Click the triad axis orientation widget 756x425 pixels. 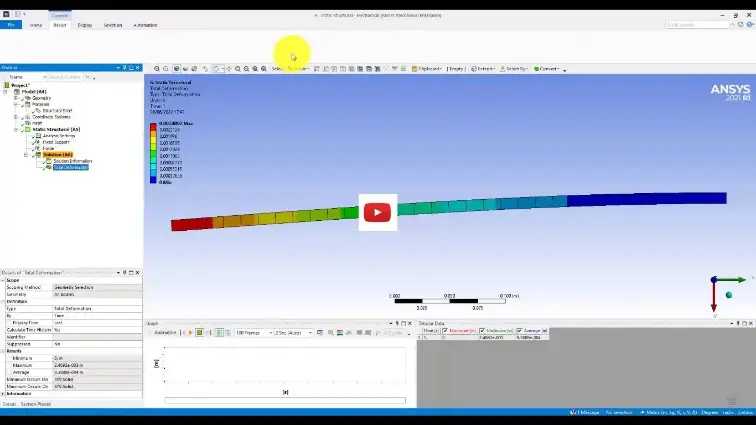(x=716, y=291)
